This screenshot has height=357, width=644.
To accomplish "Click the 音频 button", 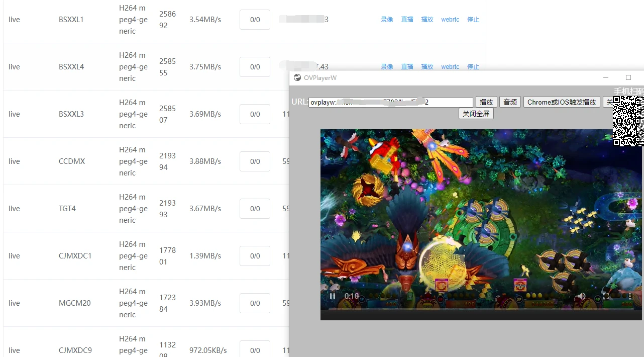I will tap(510, 102).
